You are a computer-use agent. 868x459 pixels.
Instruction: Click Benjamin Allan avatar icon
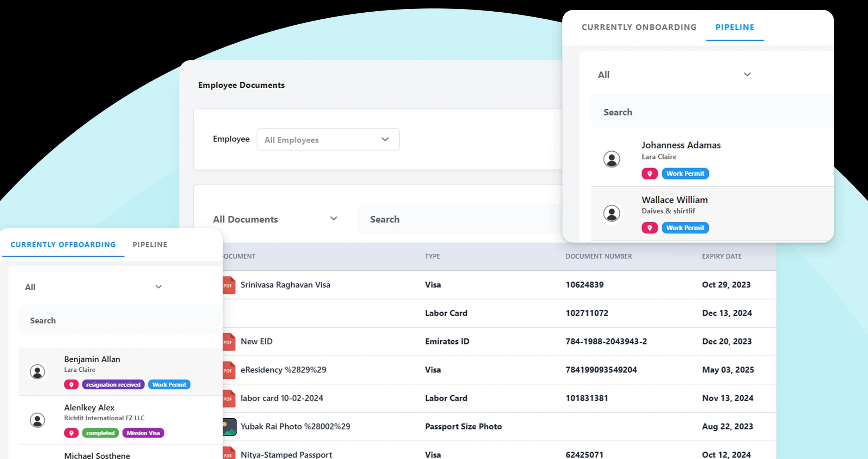tap(37, 372)
